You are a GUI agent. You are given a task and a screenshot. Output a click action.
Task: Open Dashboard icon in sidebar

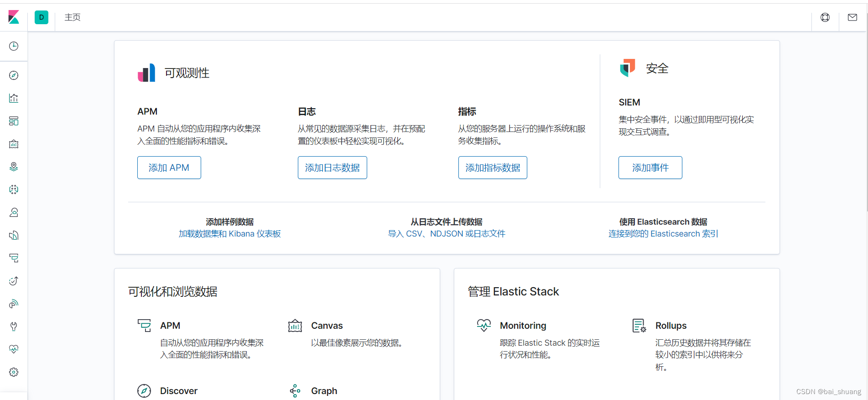(x=14, y=121)
